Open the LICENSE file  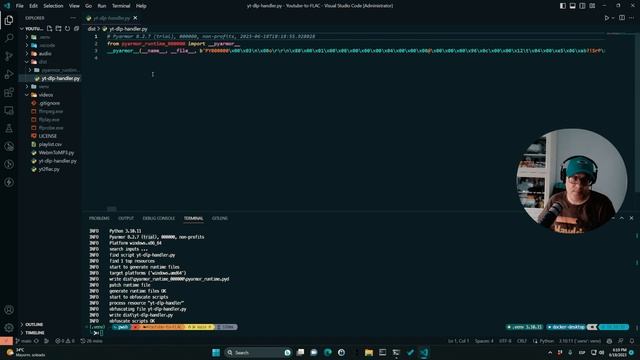49,136
